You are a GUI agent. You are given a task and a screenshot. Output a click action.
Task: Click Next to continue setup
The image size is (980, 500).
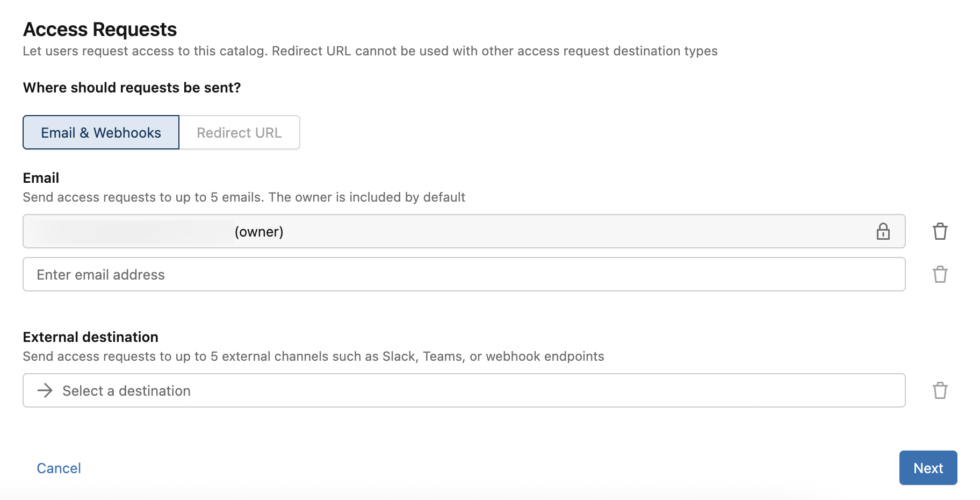[x=928, y=468]
